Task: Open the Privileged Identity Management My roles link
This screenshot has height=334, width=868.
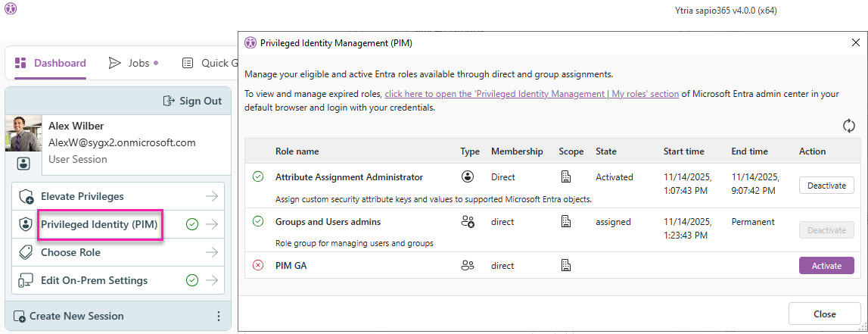Action: [531, 94]
